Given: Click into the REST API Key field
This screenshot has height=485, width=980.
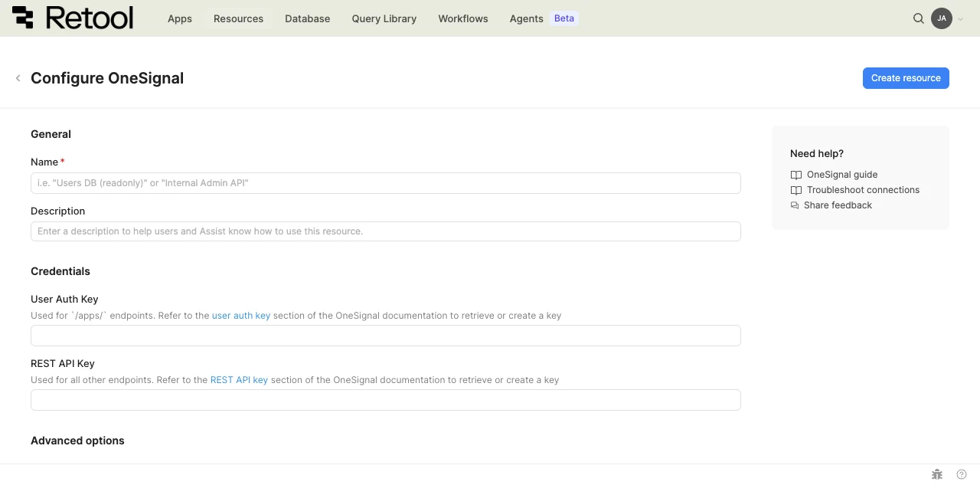Looking at the screenshot, I should coord(386,400).
